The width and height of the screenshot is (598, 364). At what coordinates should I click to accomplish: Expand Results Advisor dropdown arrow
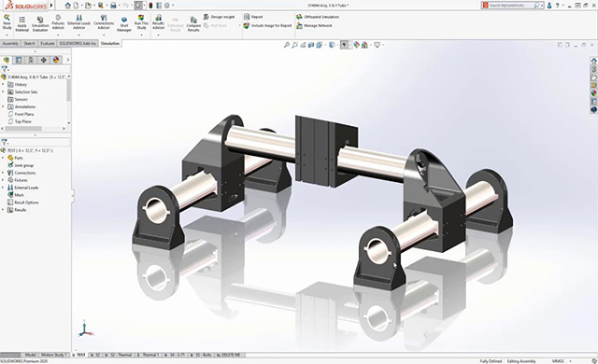[x=158, y=35]
